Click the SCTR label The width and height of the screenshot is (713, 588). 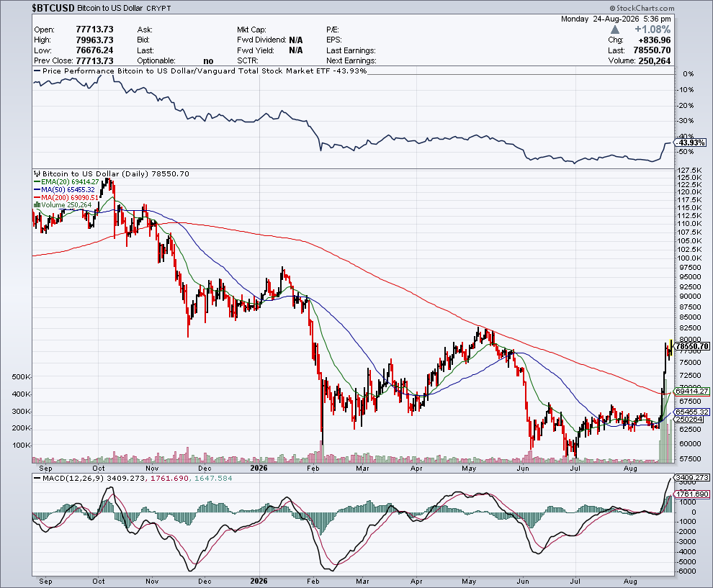pyautogui.click(x=247, y=61)
